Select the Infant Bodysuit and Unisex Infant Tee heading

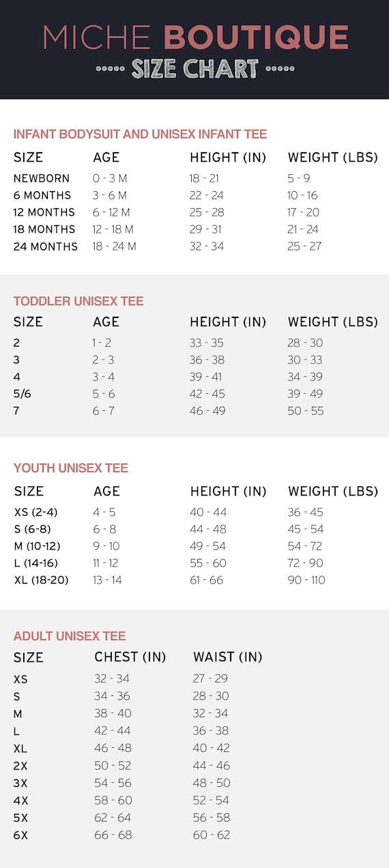(140, 134)
